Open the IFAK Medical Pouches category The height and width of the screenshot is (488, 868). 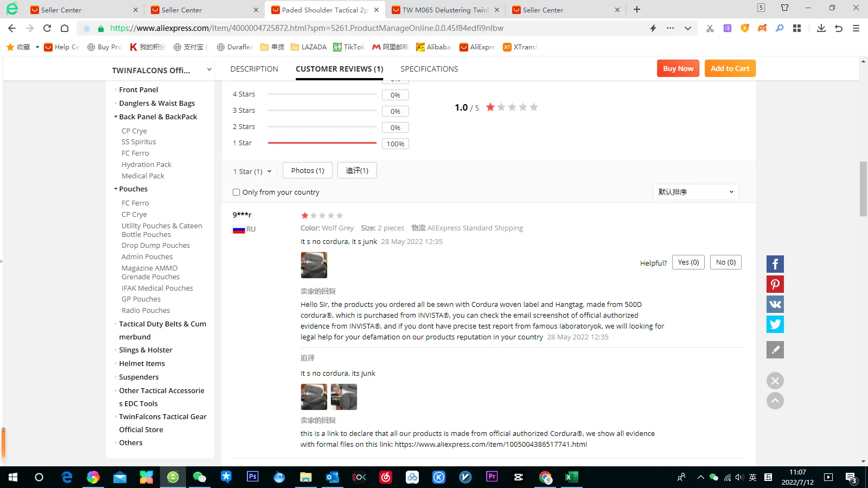[157, 288]
